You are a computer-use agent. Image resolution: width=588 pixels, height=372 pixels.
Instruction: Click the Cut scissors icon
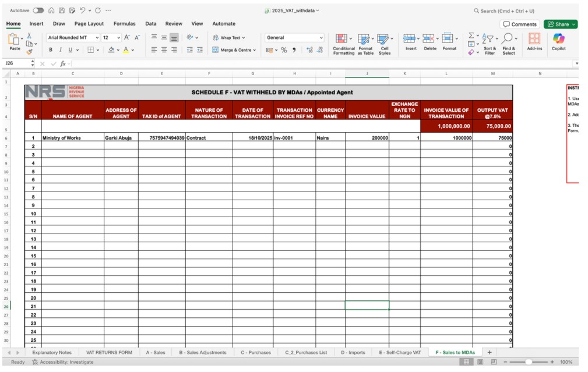(x=29, y=36)
